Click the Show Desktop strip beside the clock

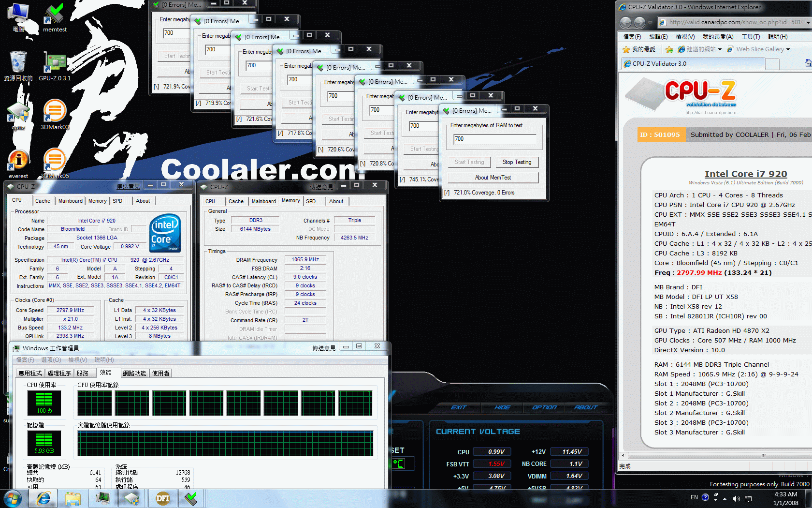[x=809, y=499]
